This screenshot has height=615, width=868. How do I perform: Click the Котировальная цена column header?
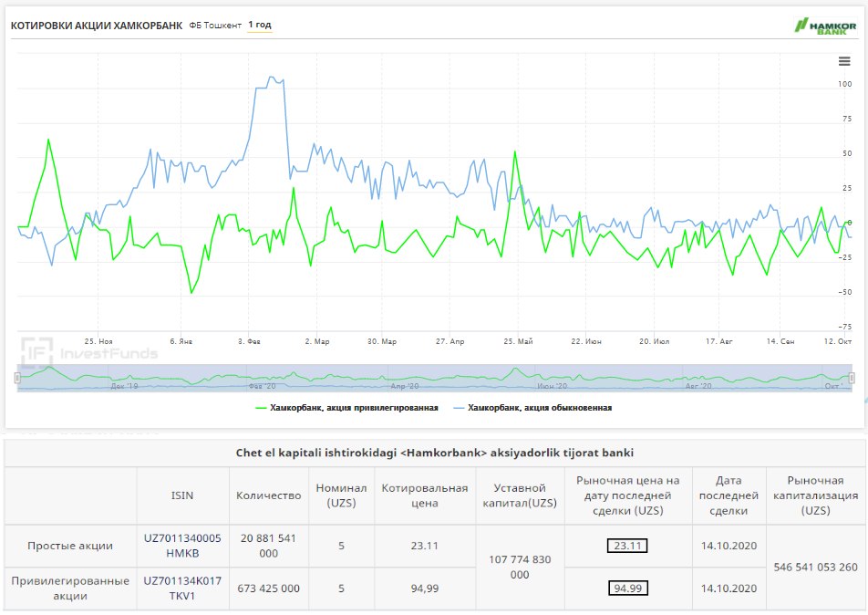coord(425,495)
